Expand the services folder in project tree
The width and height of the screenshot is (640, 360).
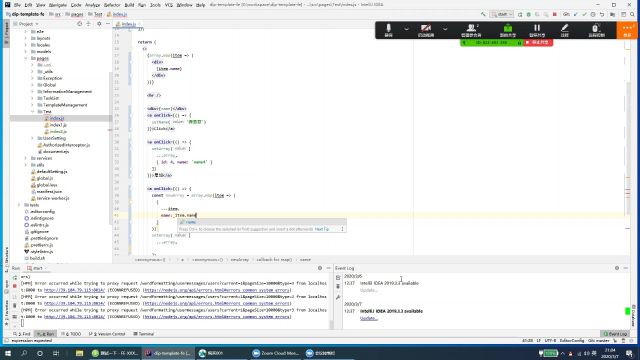tap(26, 158)
